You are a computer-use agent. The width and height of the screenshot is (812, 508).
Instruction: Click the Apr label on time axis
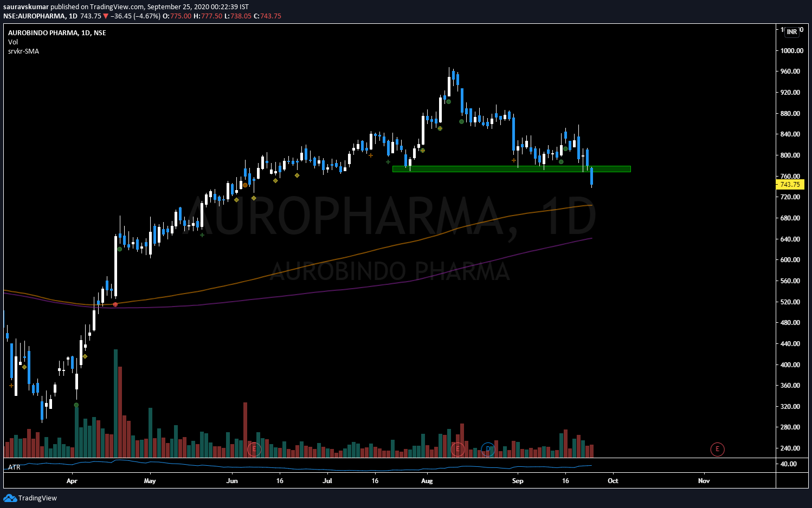[x=72, y=481]
